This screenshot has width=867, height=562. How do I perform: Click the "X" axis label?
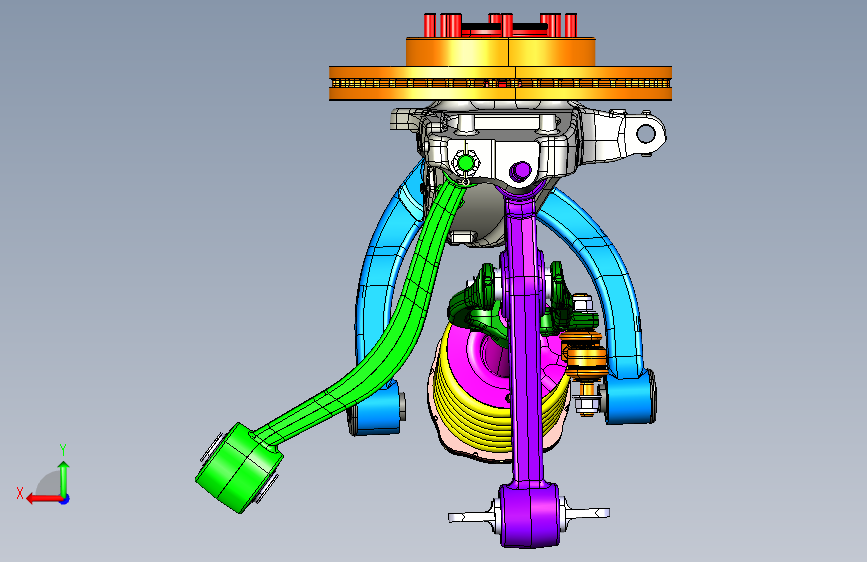20,493
